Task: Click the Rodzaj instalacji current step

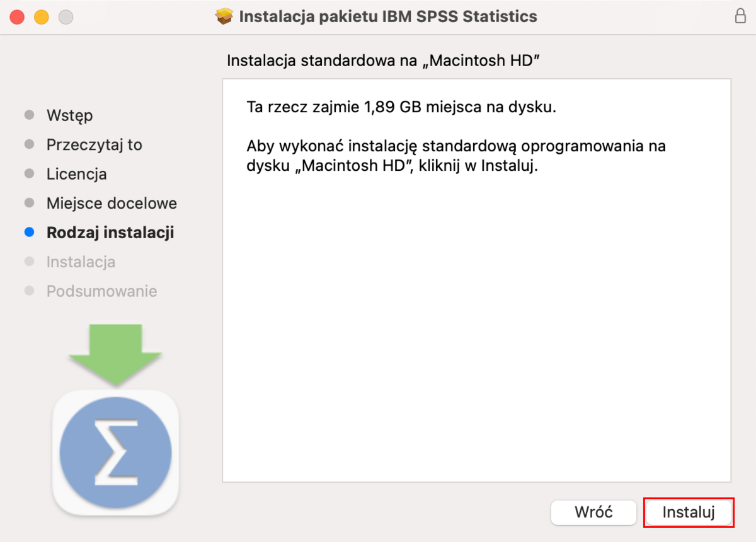Action: (x=110, y=233)
